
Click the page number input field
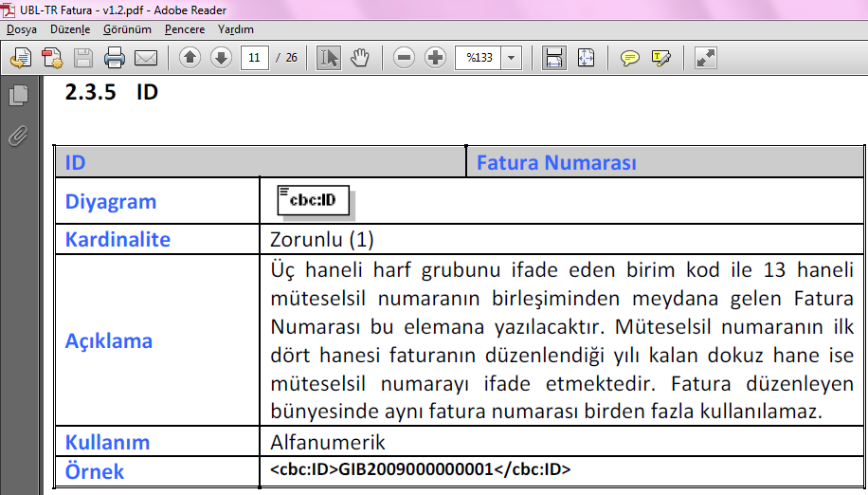point(254,58)
